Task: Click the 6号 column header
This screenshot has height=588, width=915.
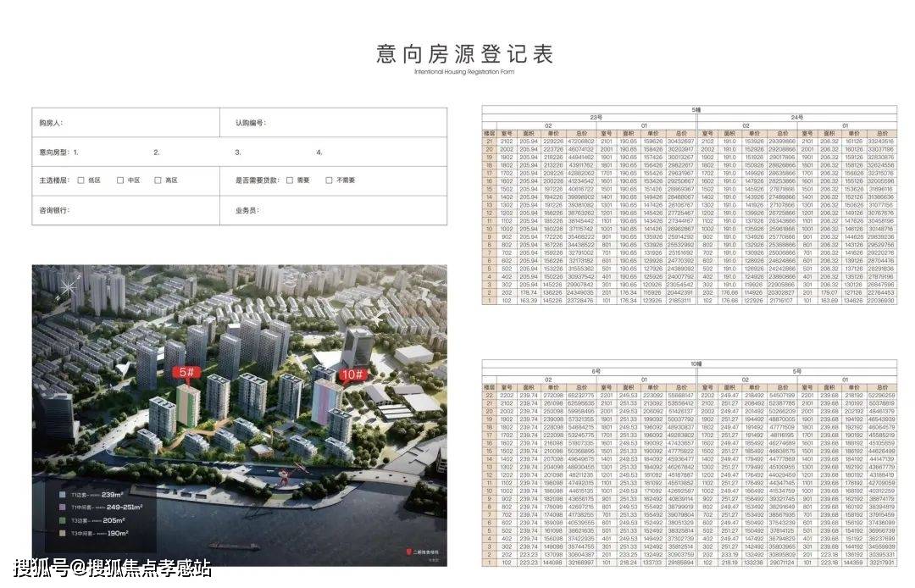Action: coord(596,372)
